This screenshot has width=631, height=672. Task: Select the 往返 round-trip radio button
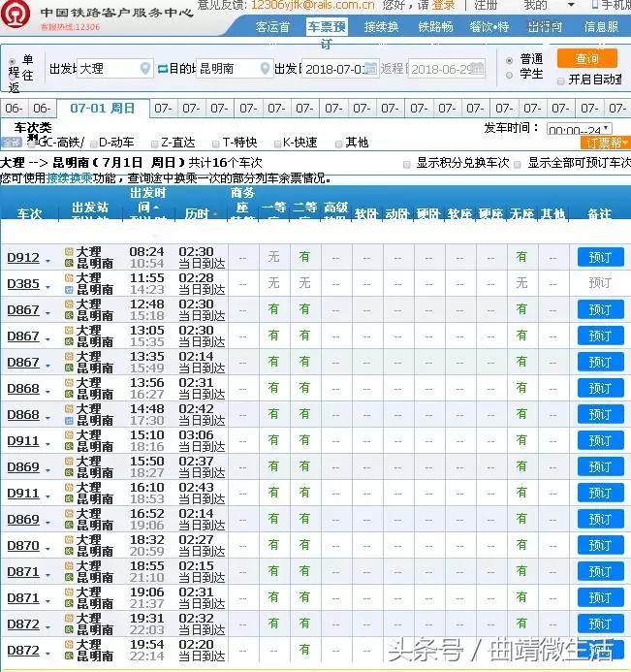[12, 78]
